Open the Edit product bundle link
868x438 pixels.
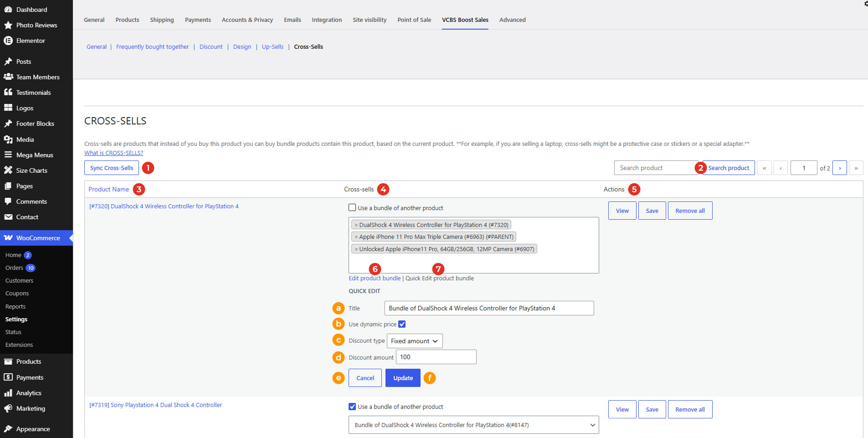point(375,278)
